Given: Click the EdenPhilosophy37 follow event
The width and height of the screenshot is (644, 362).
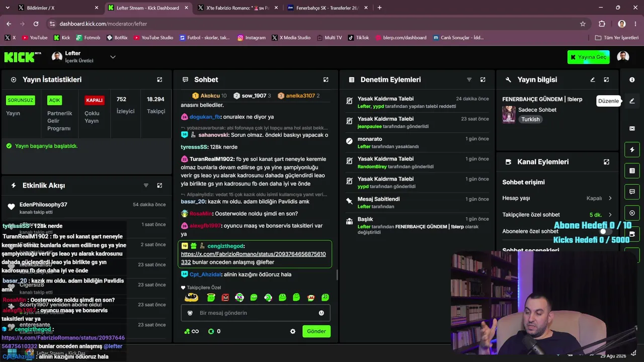Looking at the screenshot, I should pyautogui.click(x=87, y=208).
